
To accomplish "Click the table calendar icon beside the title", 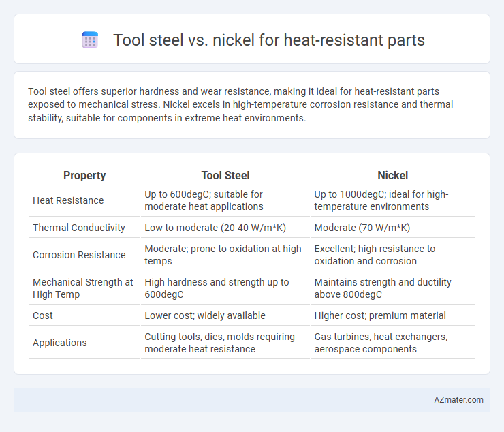I will point(90,40).
